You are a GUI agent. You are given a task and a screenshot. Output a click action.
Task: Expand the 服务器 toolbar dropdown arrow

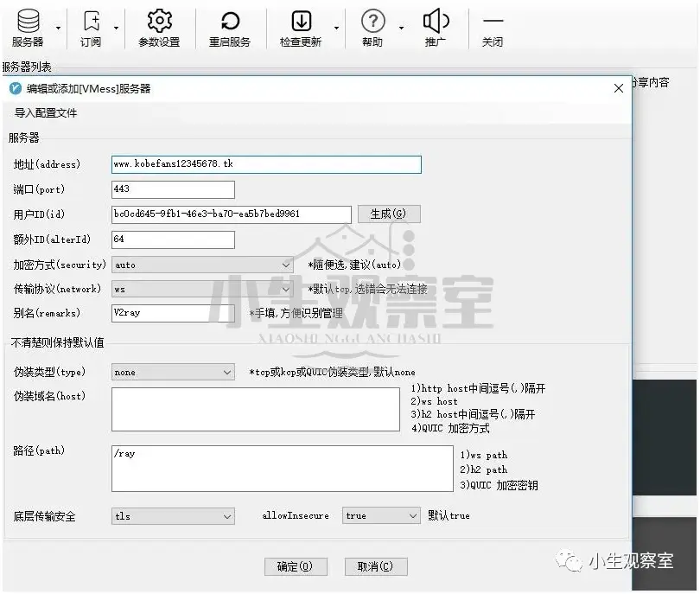tap(59, 29)
